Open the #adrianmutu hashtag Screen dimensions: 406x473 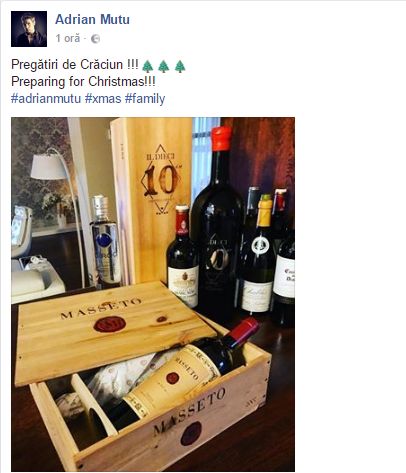[46, 99]
